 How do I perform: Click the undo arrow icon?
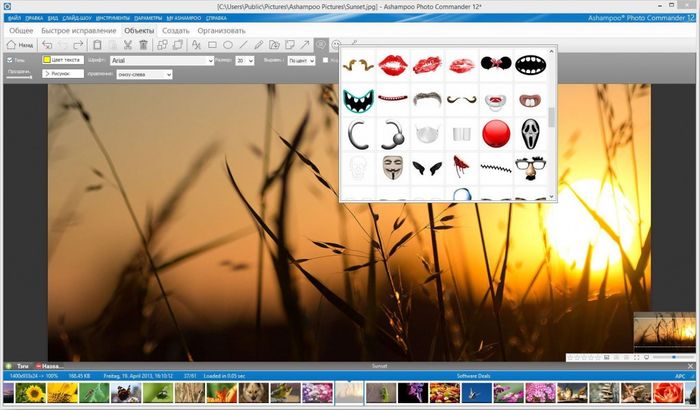(47, 45)
